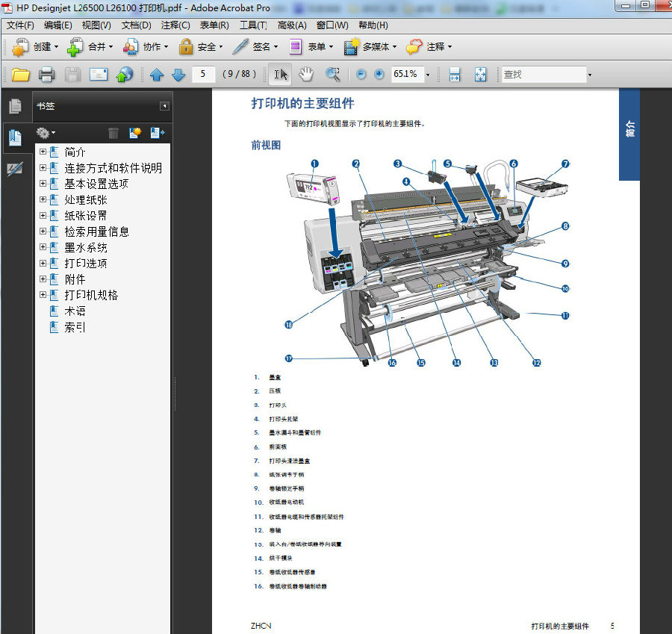This screenshot has height=634, width=672.
Task: Click the Multimedia icon
Action: (x=351, y=47)
